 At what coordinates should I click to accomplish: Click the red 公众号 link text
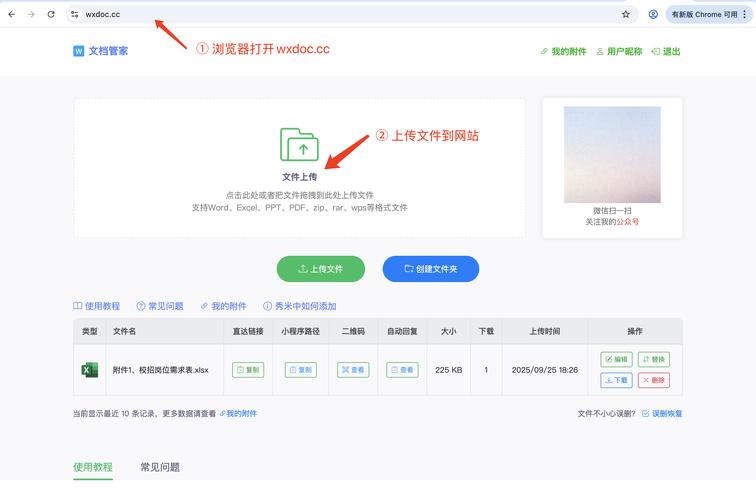(x=628, y=222)
